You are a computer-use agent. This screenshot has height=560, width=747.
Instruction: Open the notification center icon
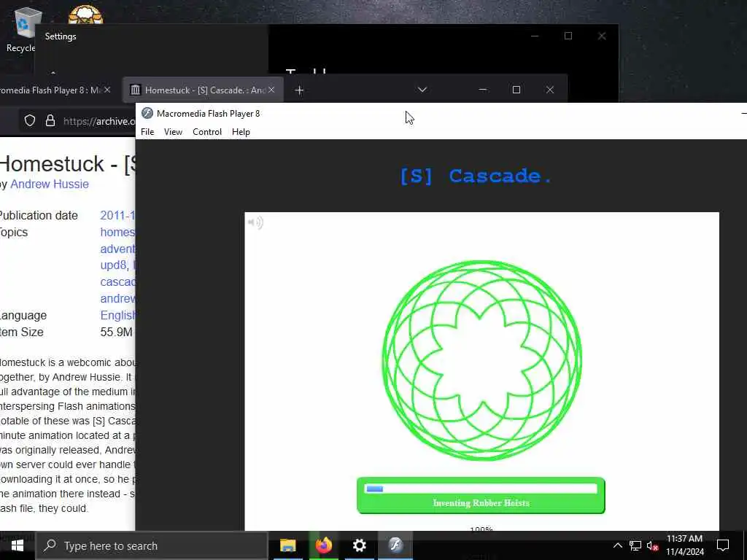point(723,545)
